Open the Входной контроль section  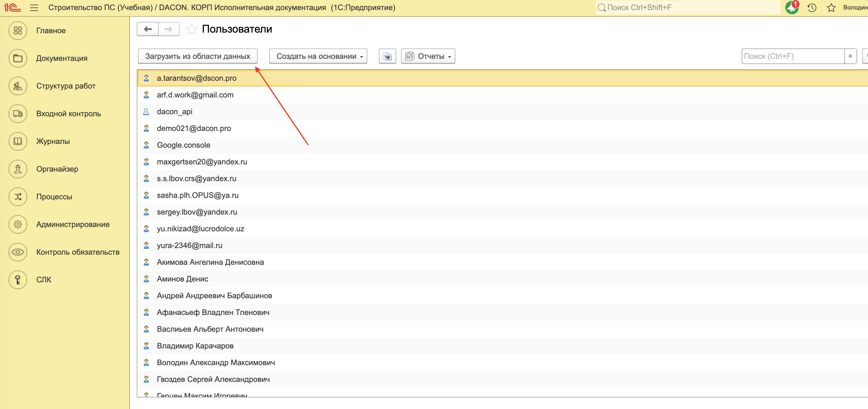coord(68,114)
